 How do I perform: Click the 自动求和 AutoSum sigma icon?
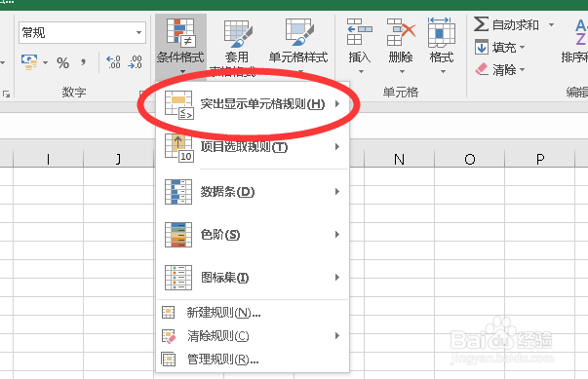click(481, 24)
